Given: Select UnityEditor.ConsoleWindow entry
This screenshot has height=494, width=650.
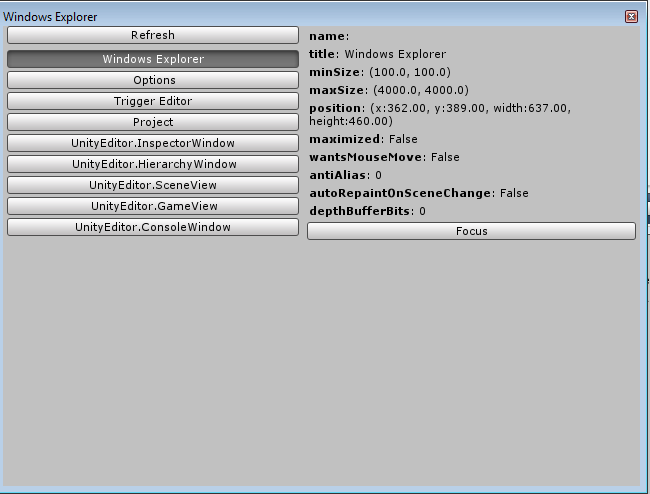Looking at the screenshot, I should point(153,227).
